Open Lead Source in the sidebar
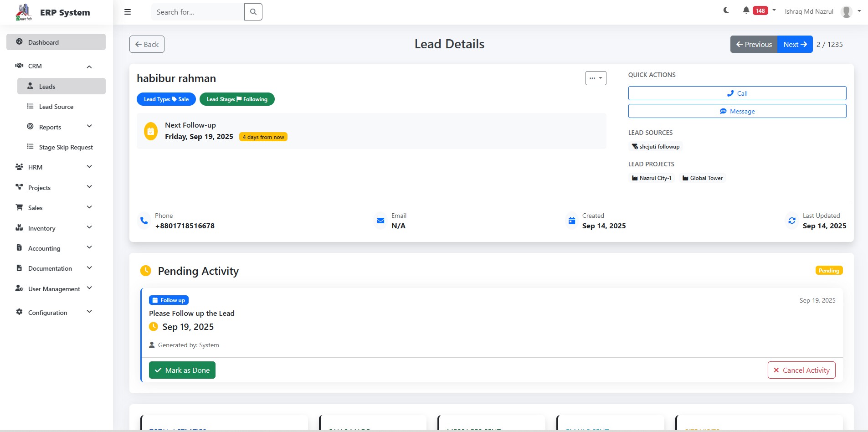 tap(56, 107)
